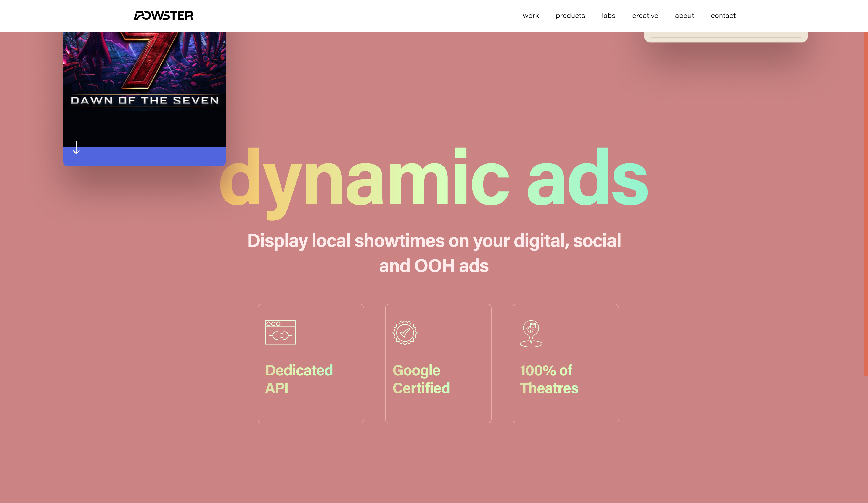Select the Google Certified card
This screenshot has height=503, width=868.
438,363
